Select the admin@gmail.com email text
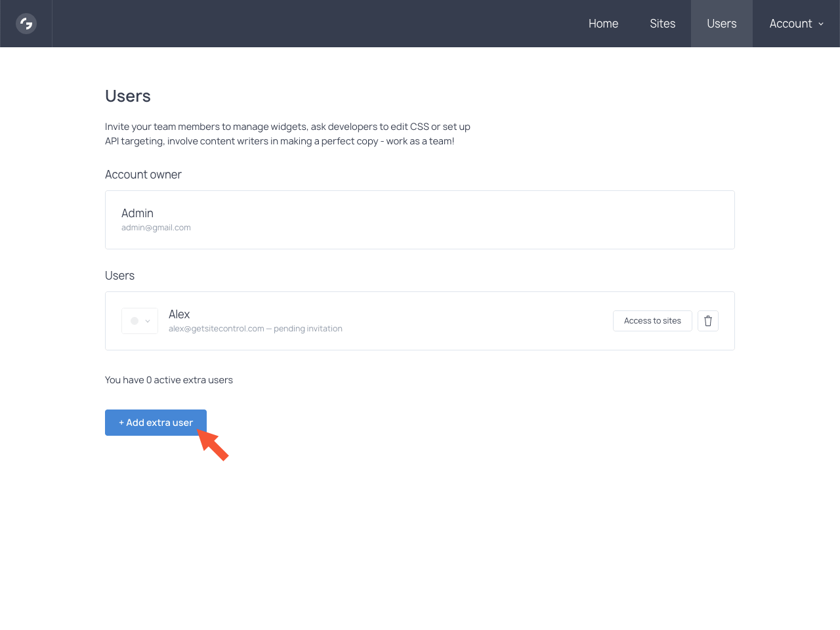This screenshot has width=840, height=630. (156, 228)
